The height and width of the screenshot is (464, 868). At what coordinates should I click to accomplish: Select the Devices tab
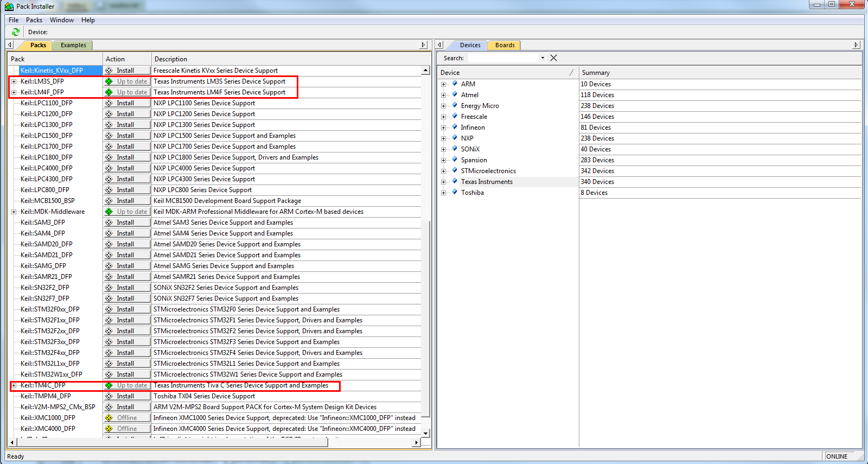click(x=470, y=45)
